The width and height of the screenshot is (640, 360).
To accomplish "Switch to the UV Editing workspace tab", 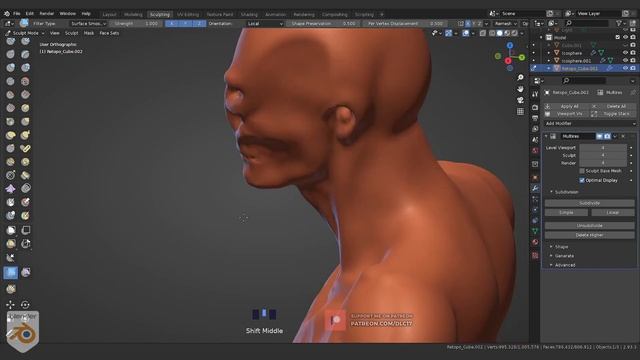I will [x=188, y=14].
